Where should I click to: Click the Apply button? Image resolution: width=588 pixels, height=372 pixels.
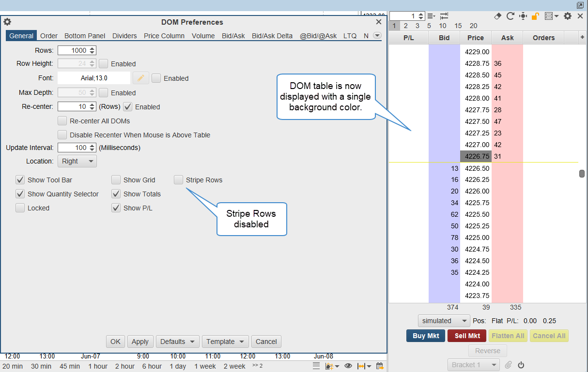[140, 342]
